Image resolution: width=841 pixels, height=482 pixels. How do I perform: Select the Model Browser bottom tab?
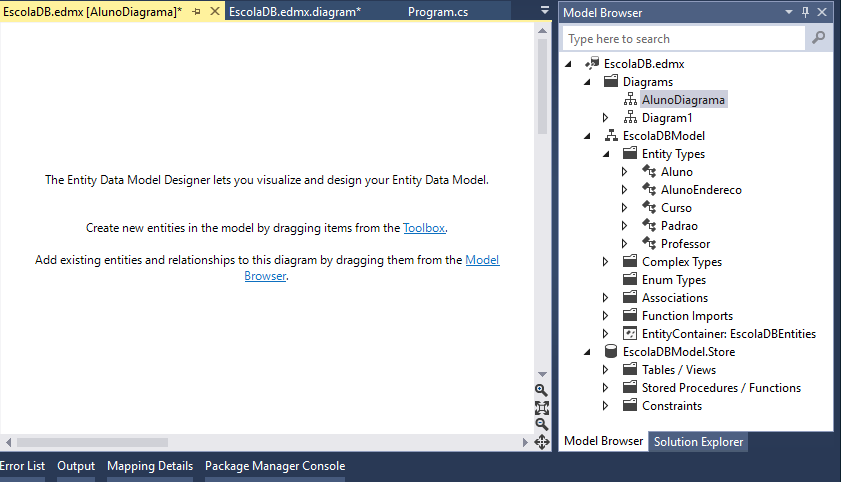[603, 441]
